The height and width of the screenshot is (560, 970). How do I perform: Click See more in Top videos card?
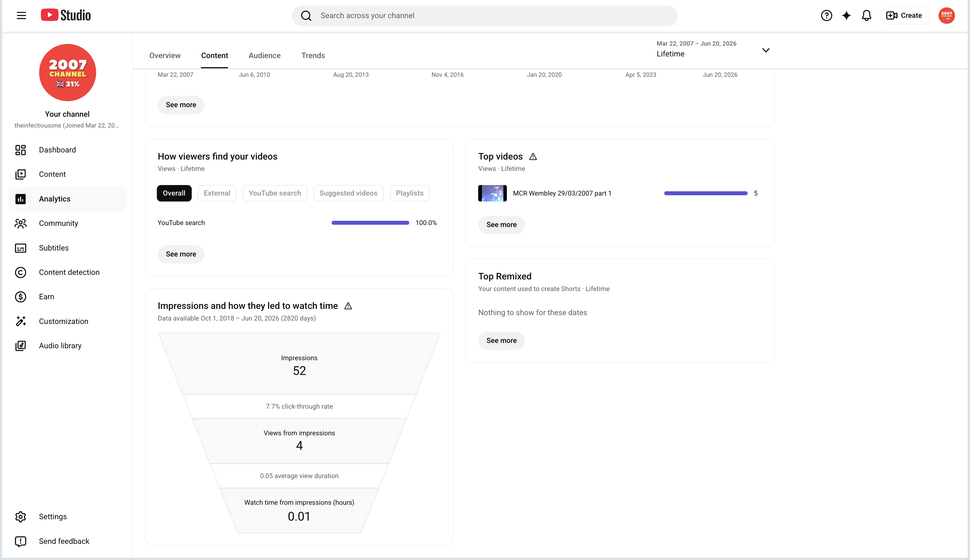[x=501, y=225]
